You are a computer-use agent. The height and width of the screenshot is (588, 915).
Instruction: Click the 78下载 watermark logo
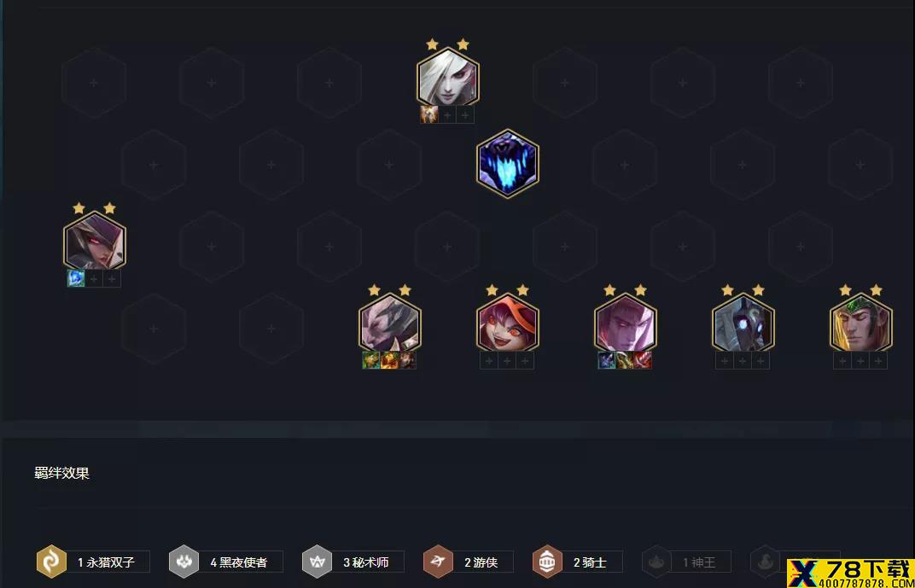coord(851,573)
